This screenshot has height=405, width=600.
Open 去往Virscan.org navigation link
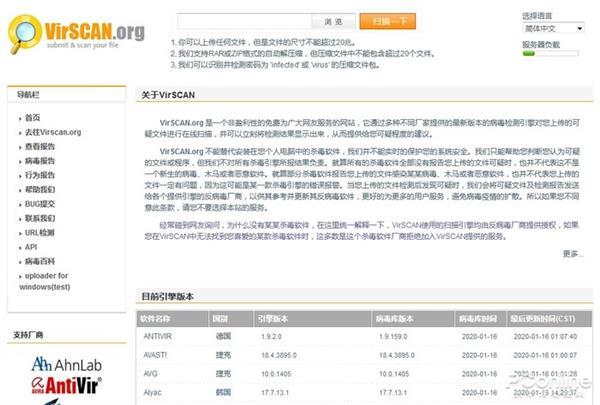tap(53, 132)
